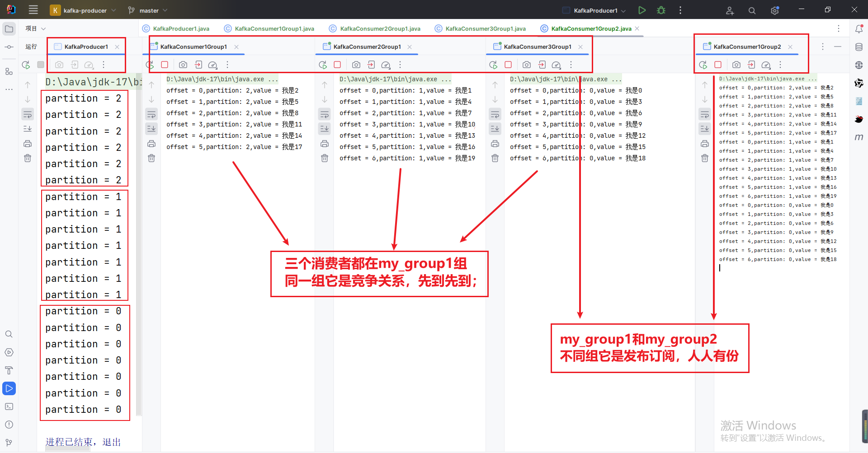Switch to KafkaConsumer3Group1.java editor tab
Screen dimensions: 868x453
480,28
